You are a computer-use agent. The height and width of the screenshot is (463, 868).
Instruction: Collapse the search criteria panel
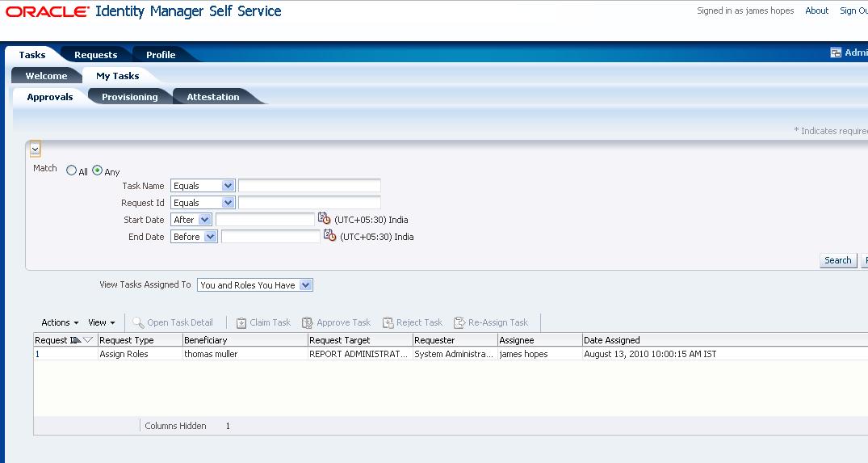(35, 149)
